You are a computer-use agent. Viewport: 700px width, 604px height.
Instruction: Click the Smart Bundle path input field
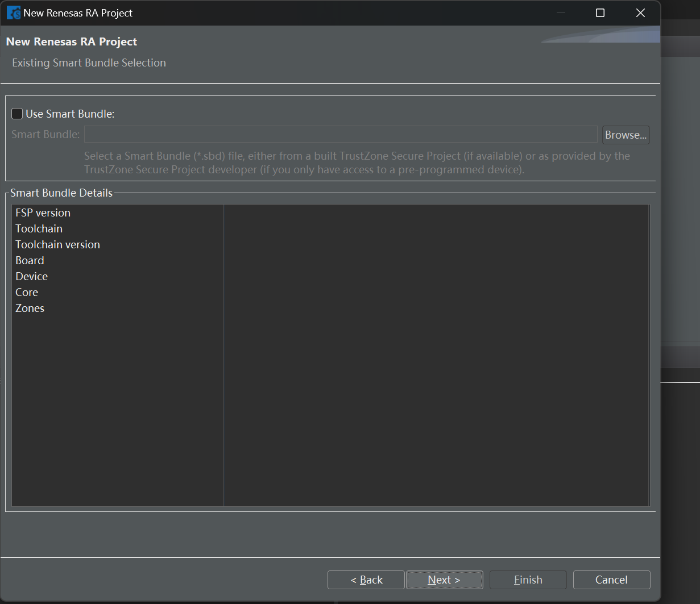tap(341, 134)
